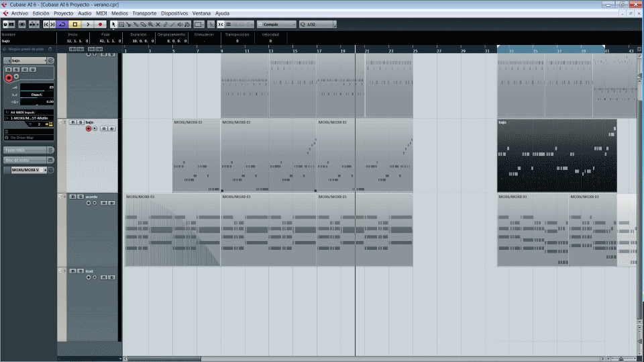Viewport: 644px width, 362px height.
Task: Expand the Bloc de notas section
Action: click(28, 160)
